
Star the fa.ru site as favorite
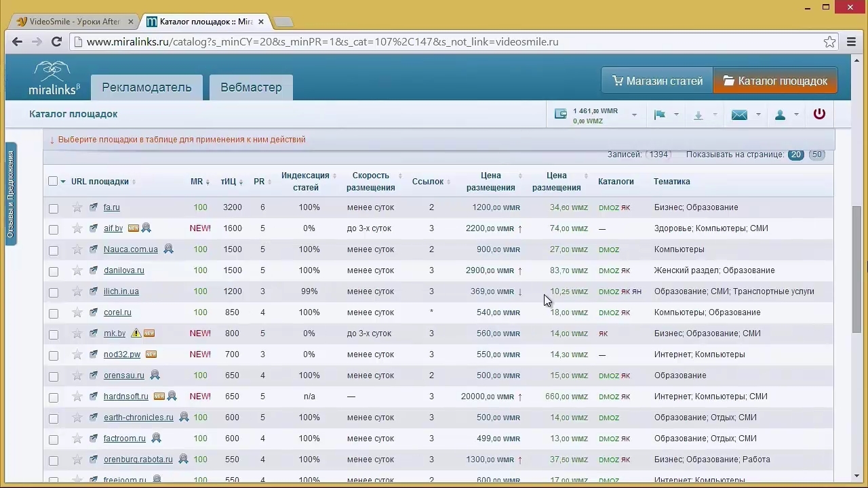[77, 207]
